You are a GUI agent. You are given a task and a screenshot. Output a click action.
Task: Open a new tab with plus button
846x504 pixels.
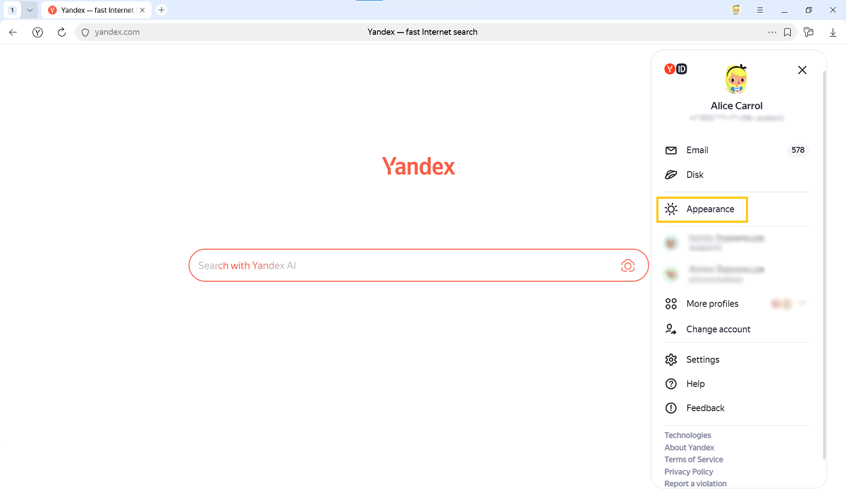[x=161, y=10]
